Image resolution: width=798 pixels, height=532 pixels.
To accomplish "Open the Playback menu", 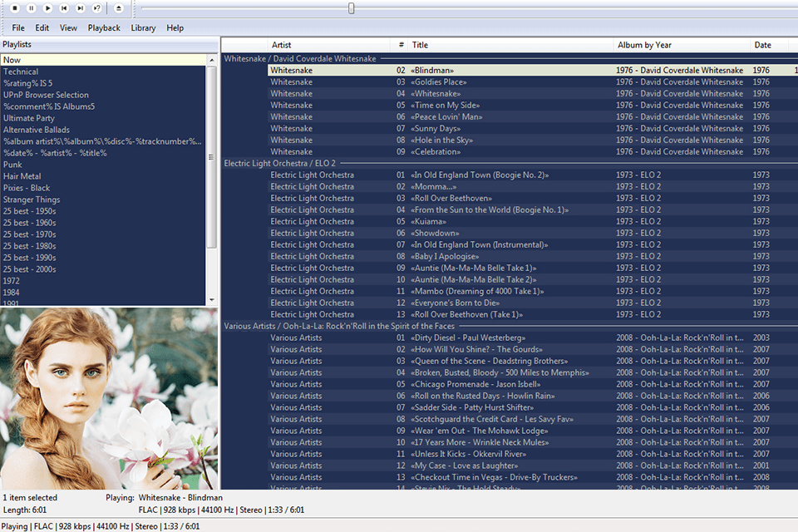I will click(103, 27).
